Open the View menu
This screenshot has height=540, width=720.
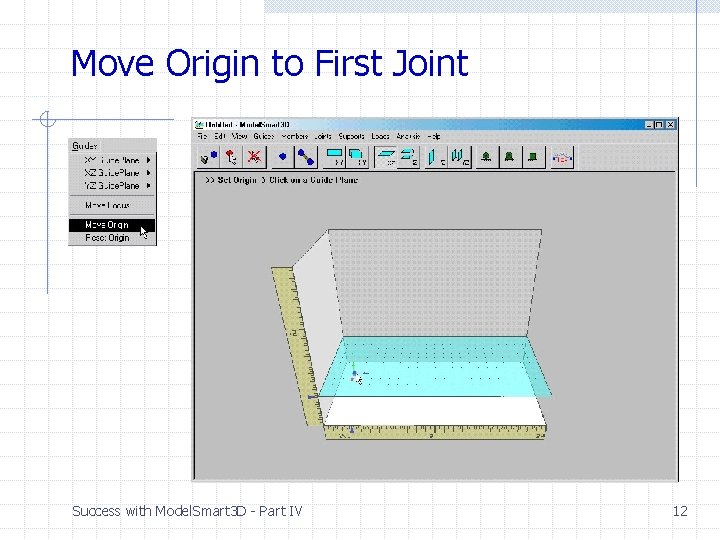click(240, 136)
